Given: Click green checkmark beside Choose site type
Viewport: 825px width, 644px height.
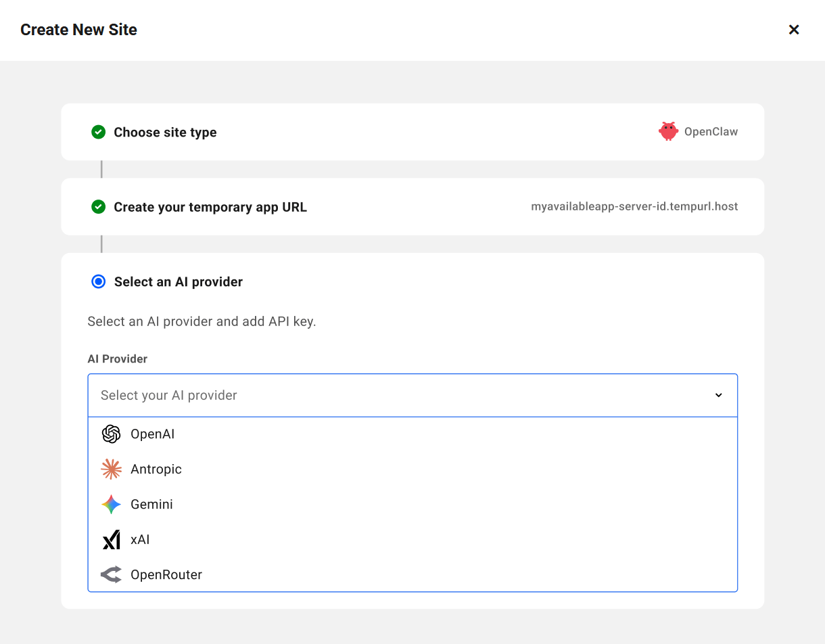Looking at the screenshot, I should [x=99, y=132].
